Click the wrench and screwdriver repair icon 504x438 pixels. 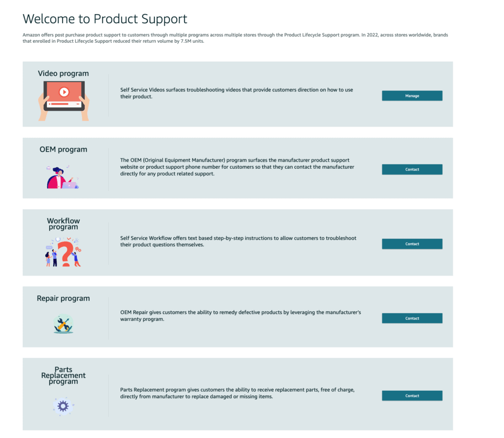coord(63,324)
